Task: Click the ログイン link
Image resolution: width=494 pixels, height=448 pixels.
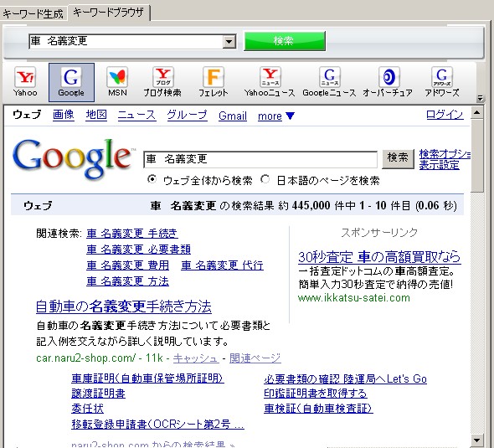Action: (445, 115)
